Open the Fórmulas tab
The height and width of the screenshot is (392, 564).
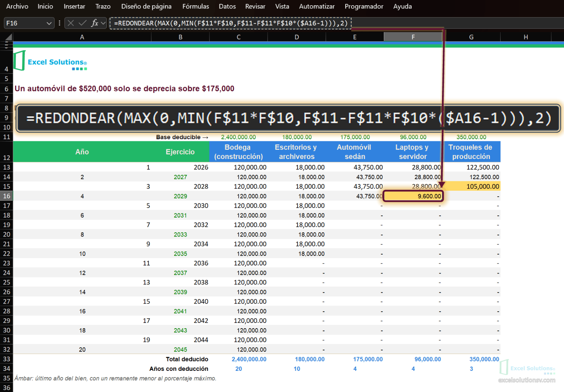[196, 6]
